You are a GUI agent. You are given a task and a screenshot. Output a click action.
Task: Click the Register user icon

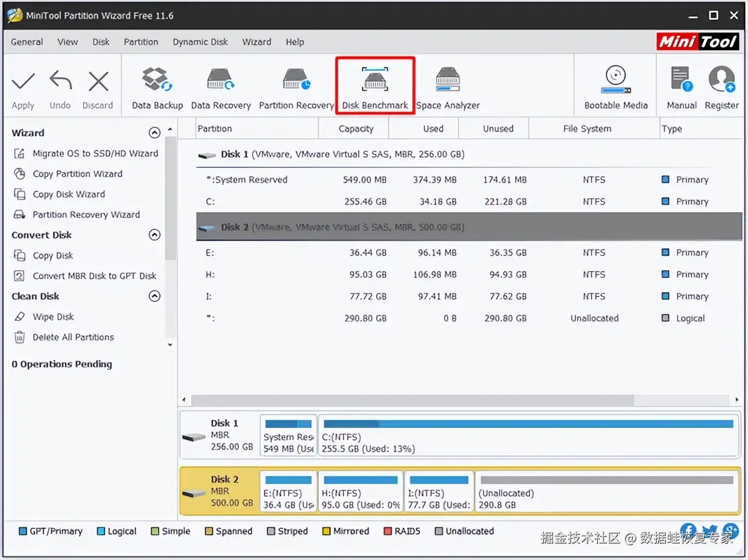pyautogui.click(x=721, y=79)
